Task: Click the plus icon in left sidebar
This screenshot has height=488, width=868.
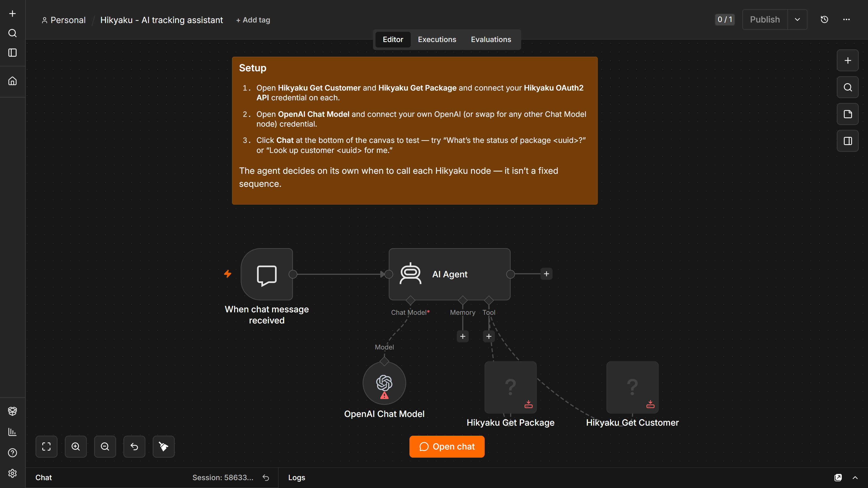Action: coord(12,14)
